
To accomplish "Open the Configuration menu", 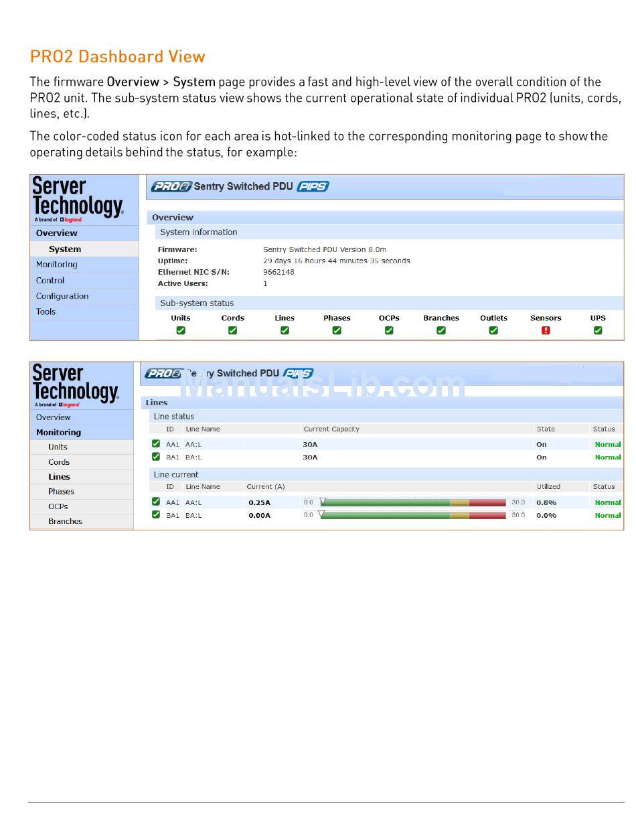I will pos(84,296).
